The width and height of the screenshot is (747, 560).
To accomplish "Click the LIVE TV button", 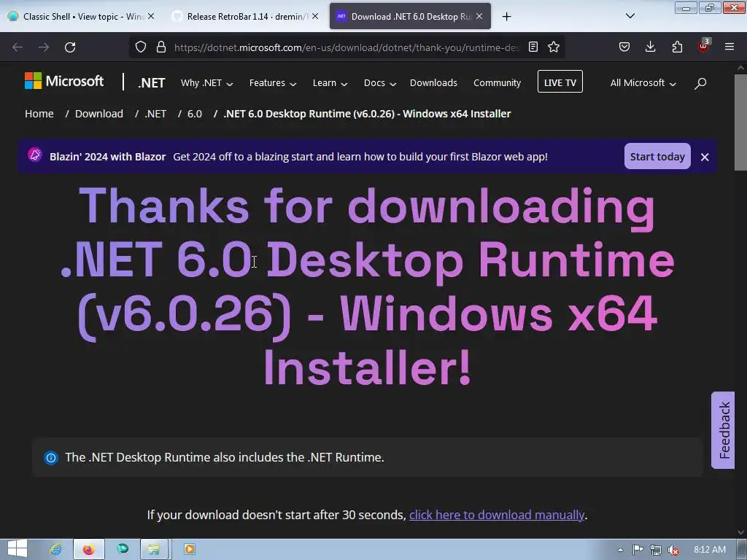I will [x=560, y=82].
